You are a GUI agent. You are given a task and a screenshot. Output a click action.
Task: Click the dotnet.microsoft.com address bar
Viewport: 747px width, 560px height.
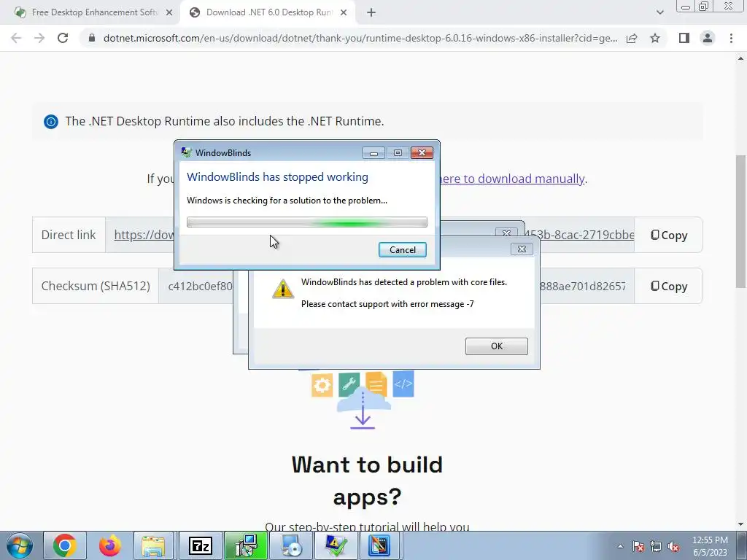(360, 38)
